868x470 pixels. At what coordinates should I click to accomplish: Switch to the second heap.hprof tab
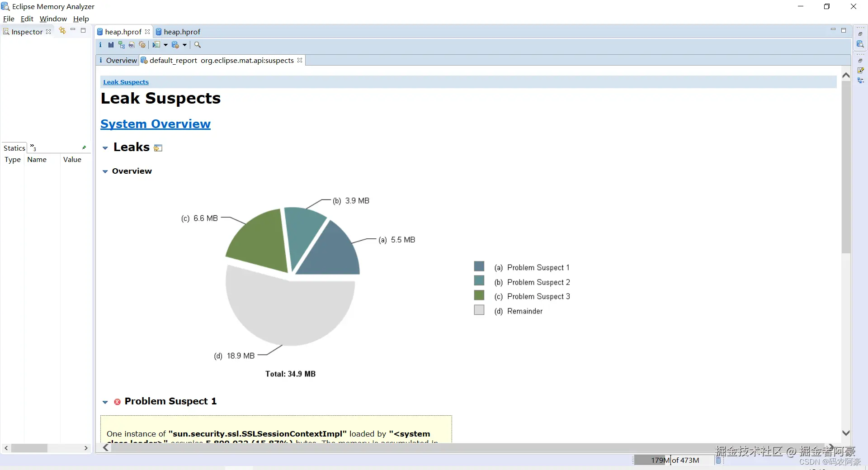178,32
